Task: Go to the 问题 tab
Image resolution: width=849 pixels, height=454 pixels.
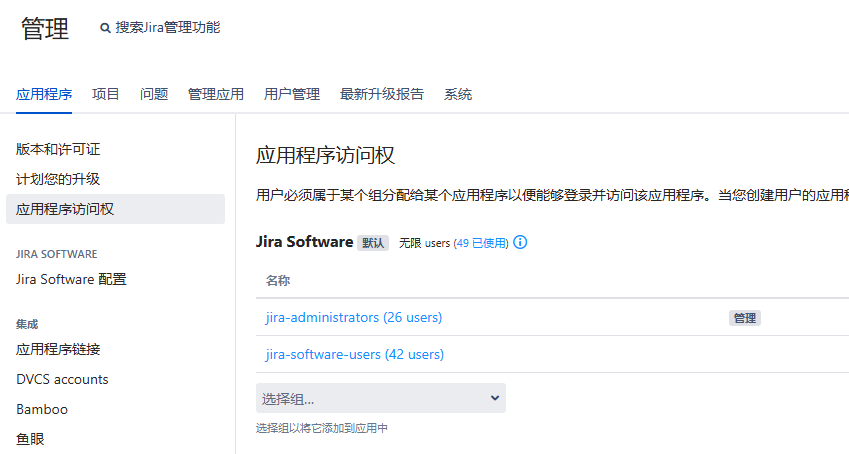Action: tap(154, 94)
